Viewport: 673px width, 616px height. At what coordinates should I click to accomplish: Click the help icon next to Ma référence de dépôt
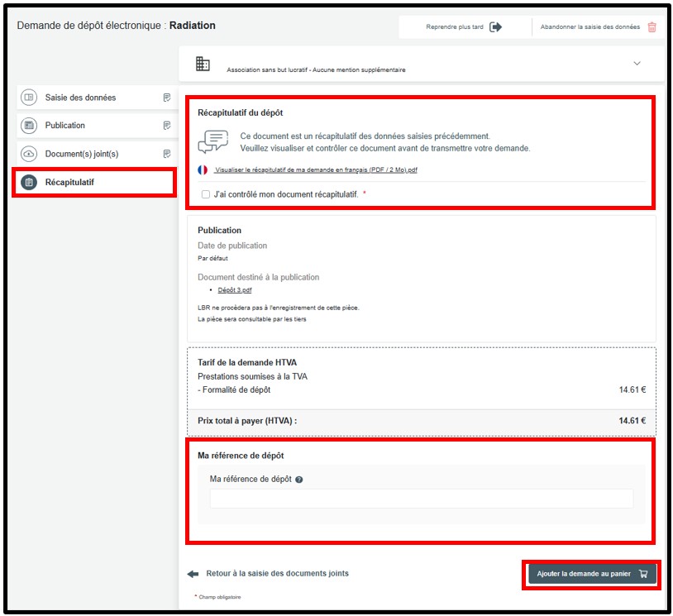299,480
